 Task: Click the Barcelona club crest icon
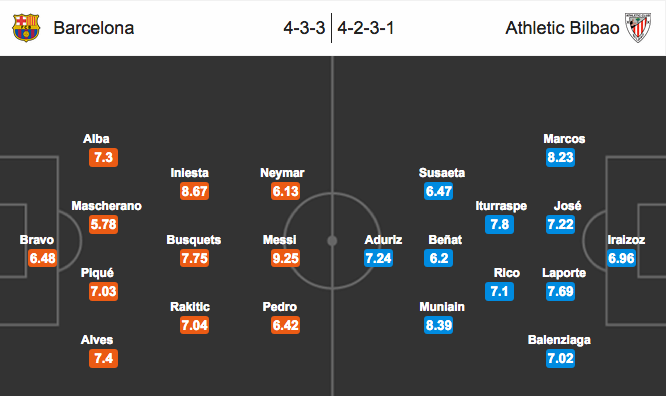click(x=26, y=28)
